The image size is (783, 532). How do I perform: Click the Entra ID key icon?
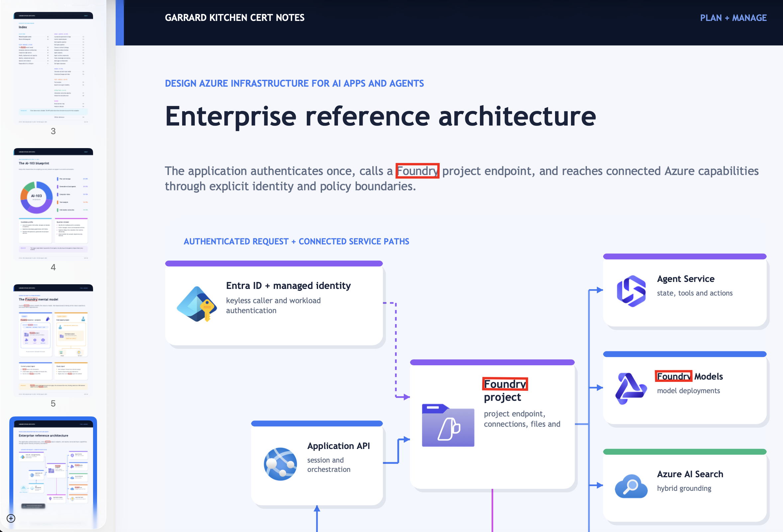(x=196, y=304)
